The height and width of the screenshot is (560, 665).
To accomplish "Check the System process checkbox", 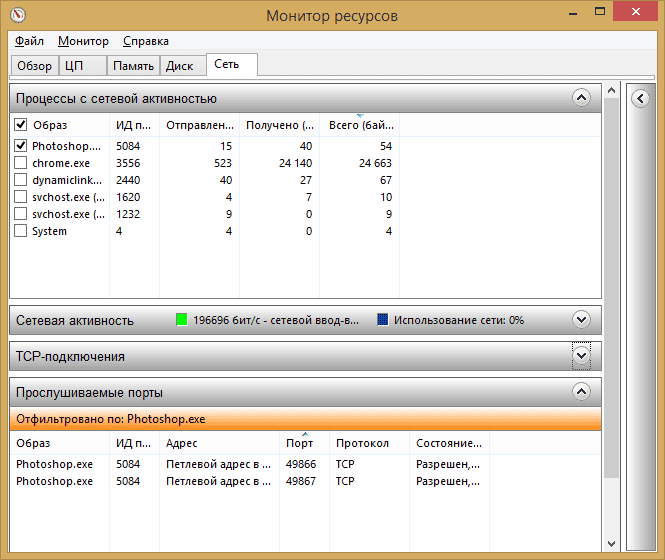I will point(21,231).
